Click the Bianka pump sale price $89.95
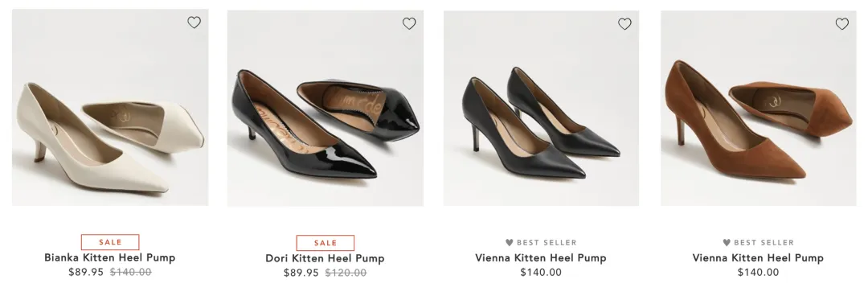Viewport: 868px width, 292px height. click(86, 272)
